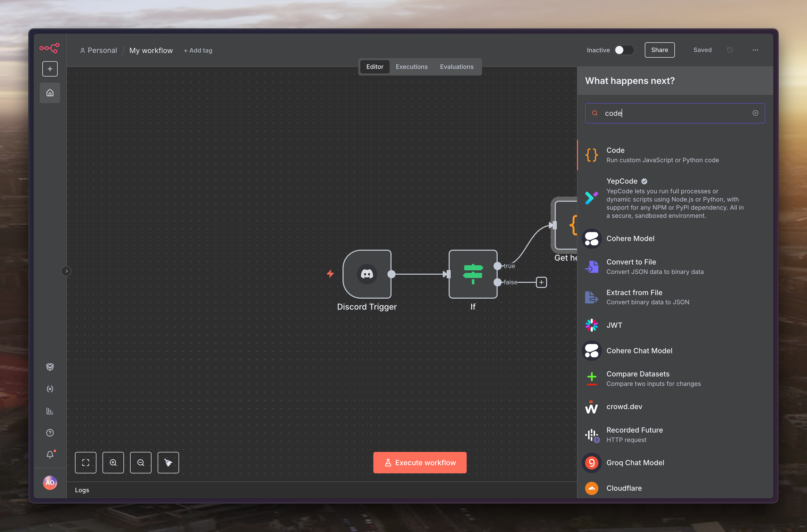Clear the node search field
Screen dimensions: 807x532
point(755,113)
